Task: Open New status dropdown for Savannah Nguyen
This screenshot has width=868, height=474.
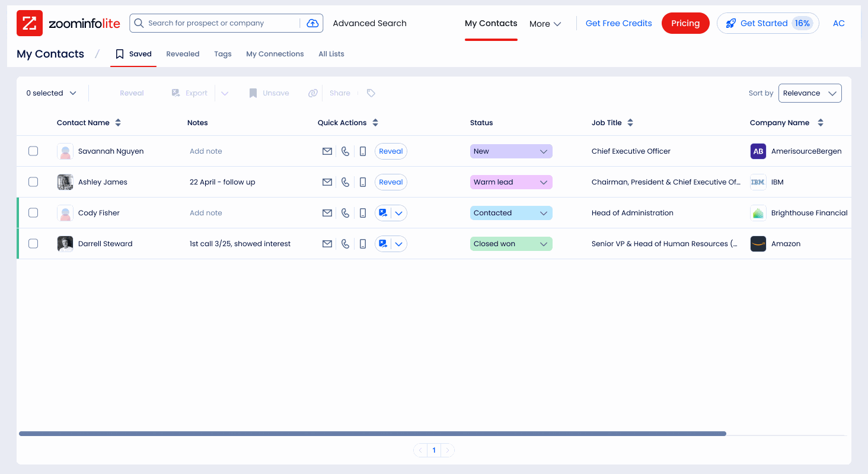Action: click(x=511, y=151)
